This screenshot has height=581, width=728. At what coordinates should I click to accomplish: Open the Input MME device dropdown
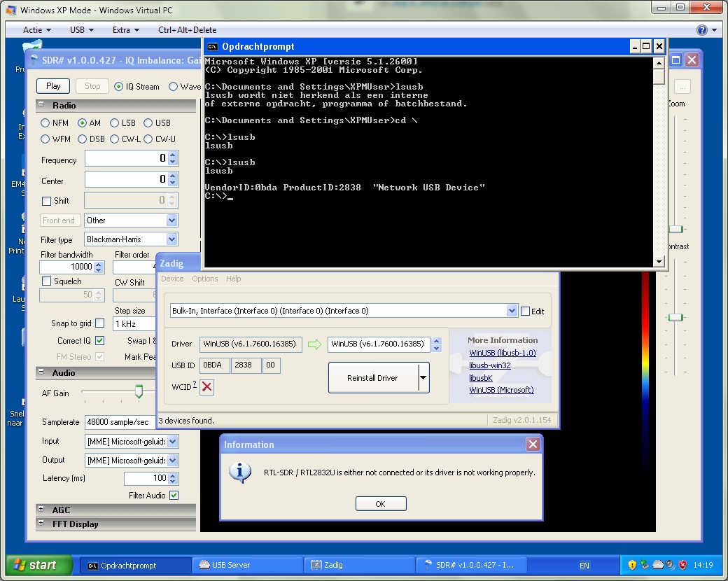click(x=172, y=441)
